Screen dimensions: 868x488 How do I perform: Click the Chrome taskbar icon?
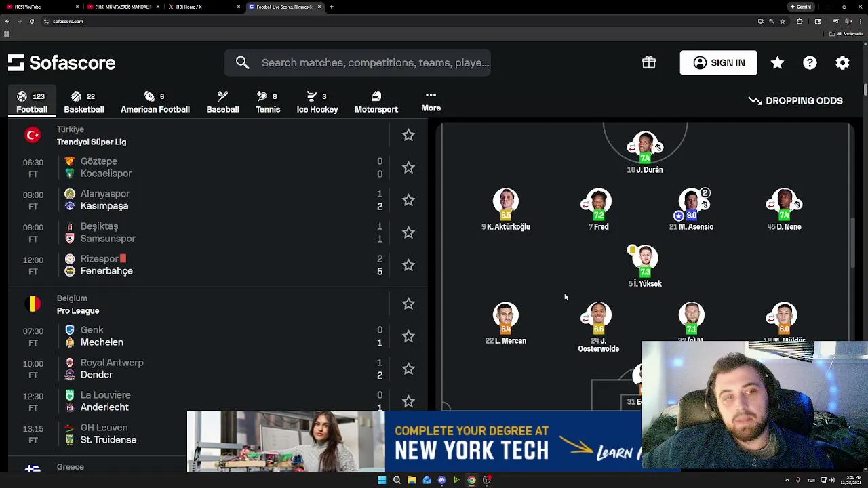(471, 480)
